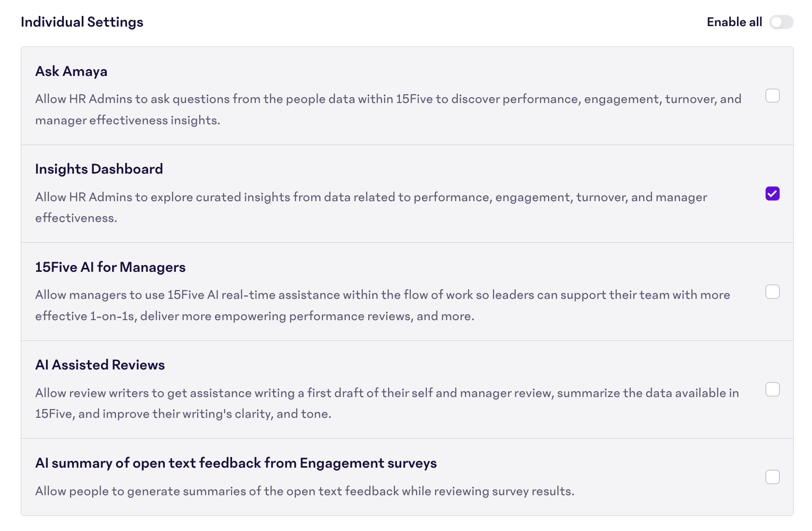
Task: Click the Ask Amaya title
Action: pos(72,72)
